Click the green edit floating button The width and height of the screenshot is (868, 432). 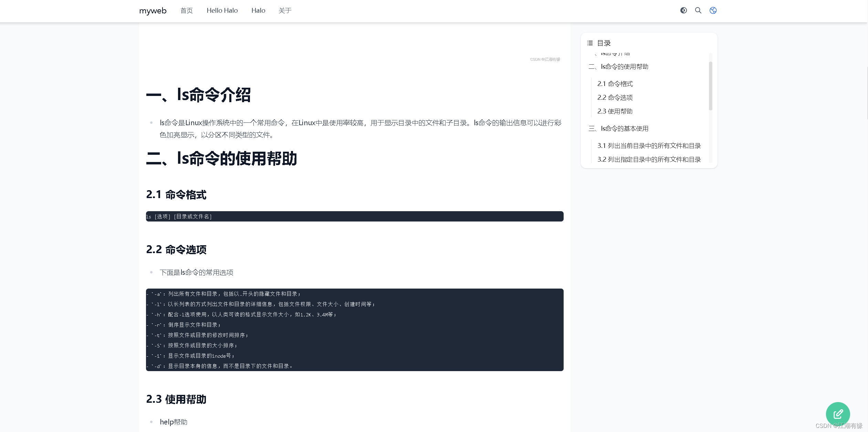pos(838,414)
